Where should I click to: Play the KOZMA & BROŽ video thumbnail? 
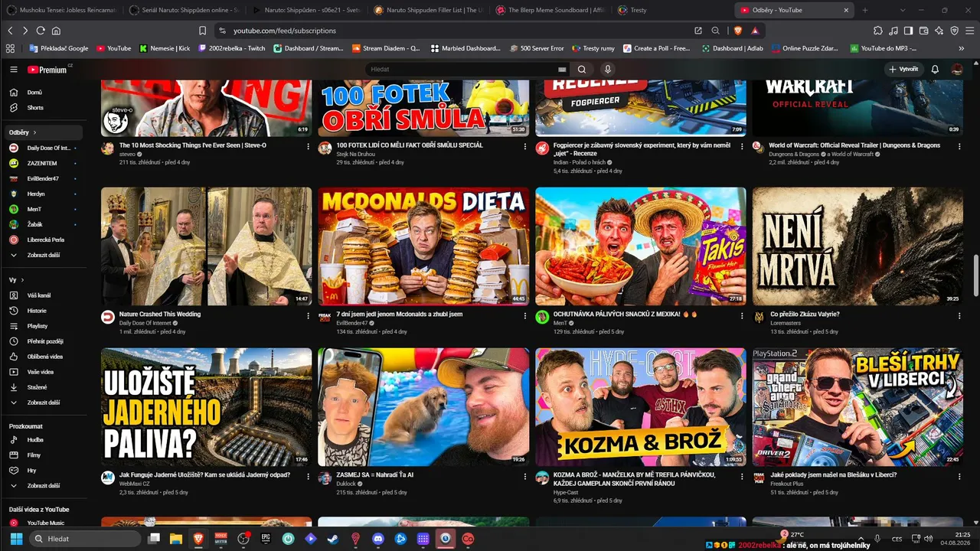[641, 407]
